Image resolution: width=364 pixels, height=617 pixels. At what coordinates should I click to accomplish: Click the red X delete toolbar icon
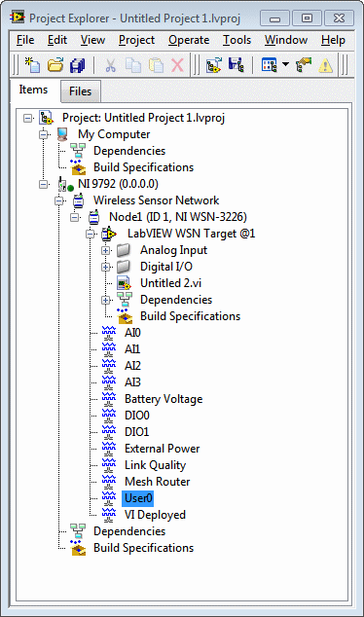pyautogui.click(x=177, y=65)
